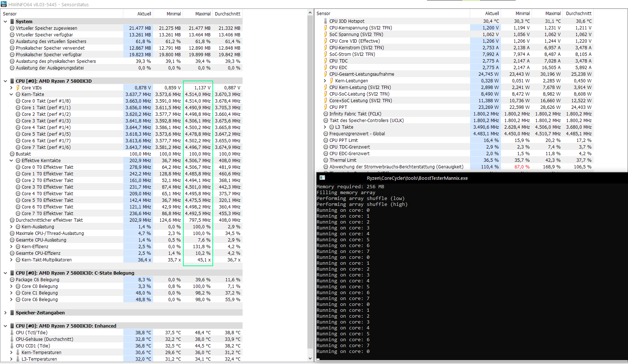The image size is (628, 364).
Task: Click lightning icon beside CPU-Kernspannung (SVI2 TFN)
Action: click(325, 28)
